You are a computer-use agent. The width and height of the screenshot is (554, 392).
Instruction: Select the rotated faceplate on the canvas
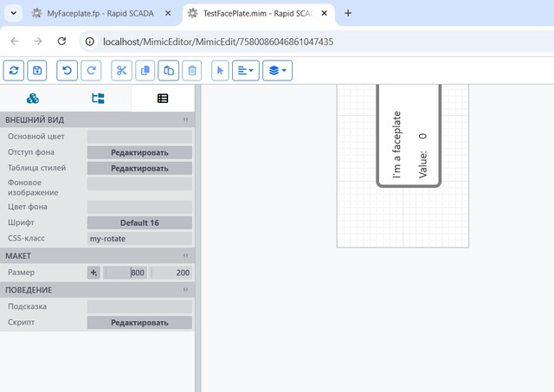pos(409,134)
